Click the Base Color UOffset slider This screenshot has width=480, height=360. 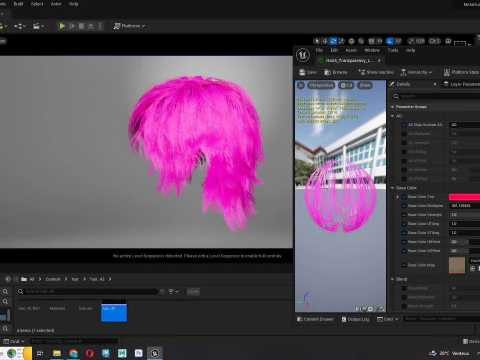click(x=464, y=242)
